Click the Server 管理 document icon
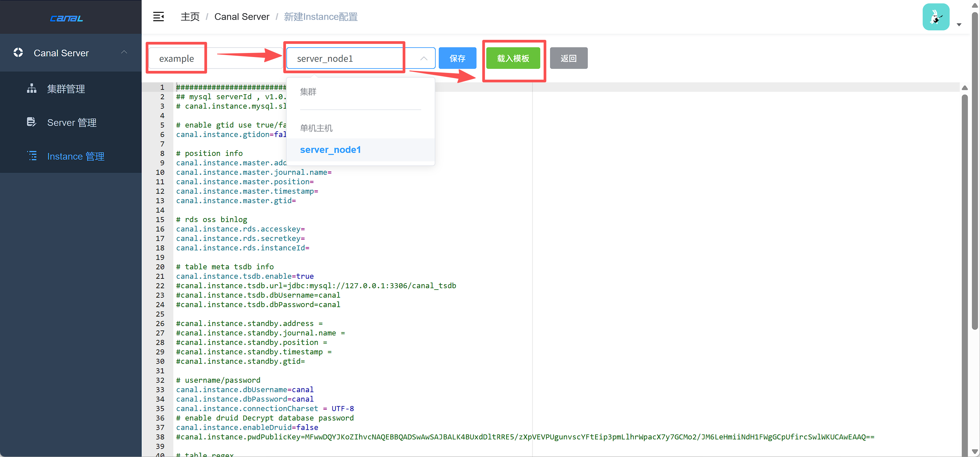The image size is (980, 457). point(32,122)
